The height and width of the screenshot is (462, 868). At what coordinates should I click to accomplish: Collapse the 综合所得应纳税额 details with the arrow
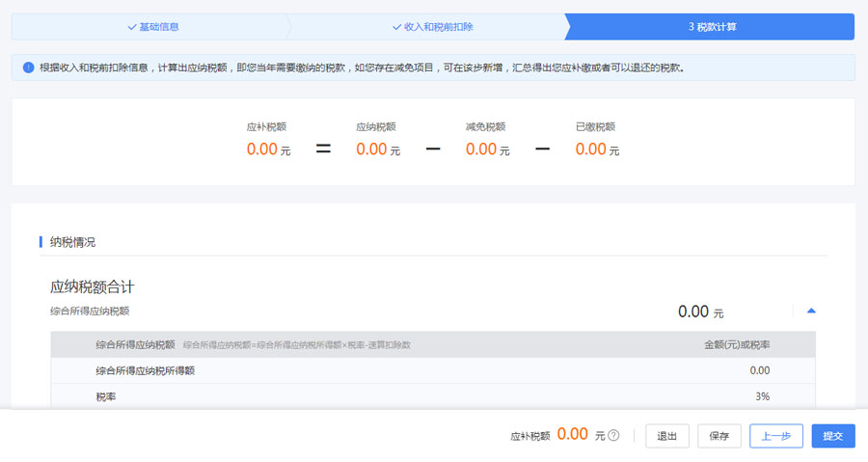pos(810,311)
